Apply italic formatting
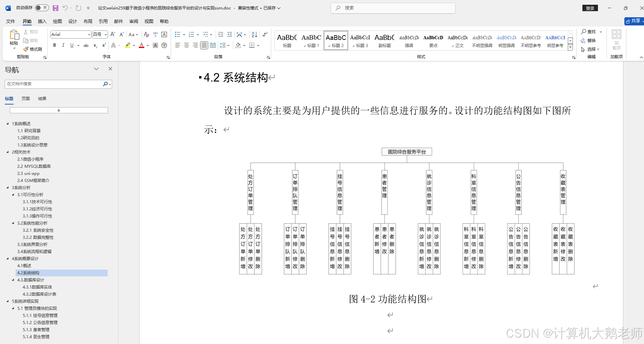 [63, 45]
